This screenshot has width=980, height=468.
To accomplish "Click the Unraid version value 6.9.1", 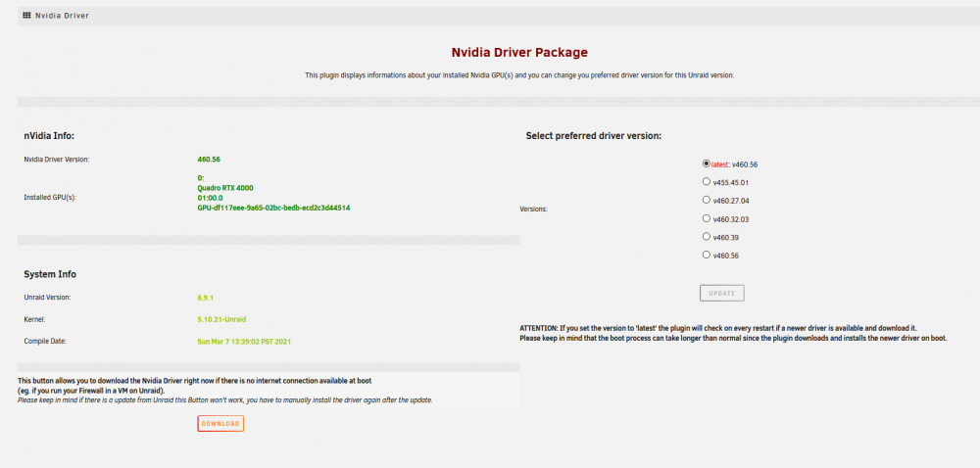I will coord(206,298).
